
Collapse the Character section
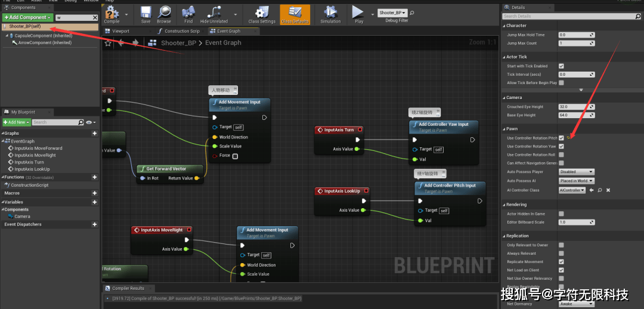click(504, 26)
